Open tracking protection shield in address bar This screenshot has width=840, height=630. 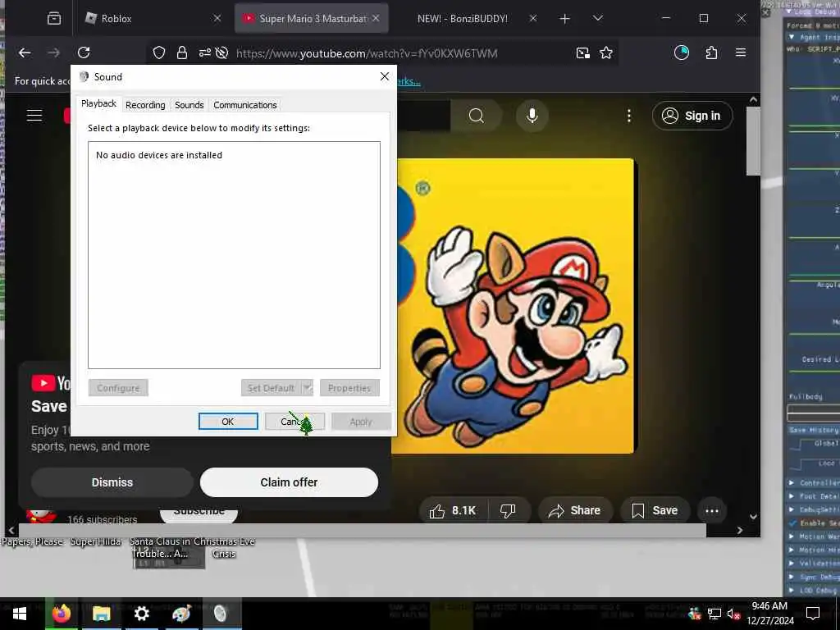coord(159,52)
